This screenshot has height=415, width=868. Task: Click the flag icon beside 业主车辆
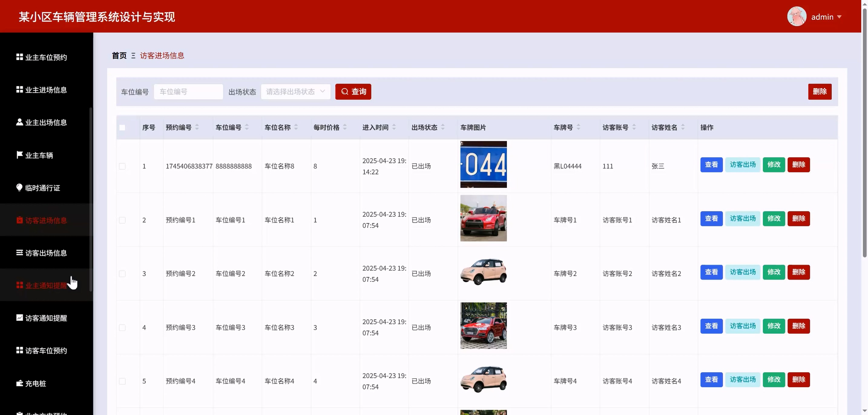(20, 155)
